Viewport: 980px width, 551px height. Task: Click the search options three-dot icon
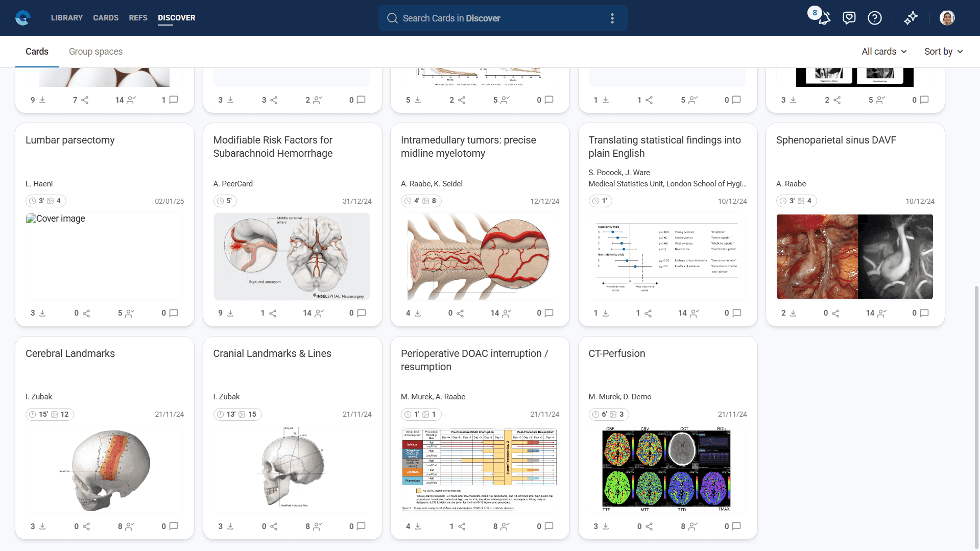612,18
